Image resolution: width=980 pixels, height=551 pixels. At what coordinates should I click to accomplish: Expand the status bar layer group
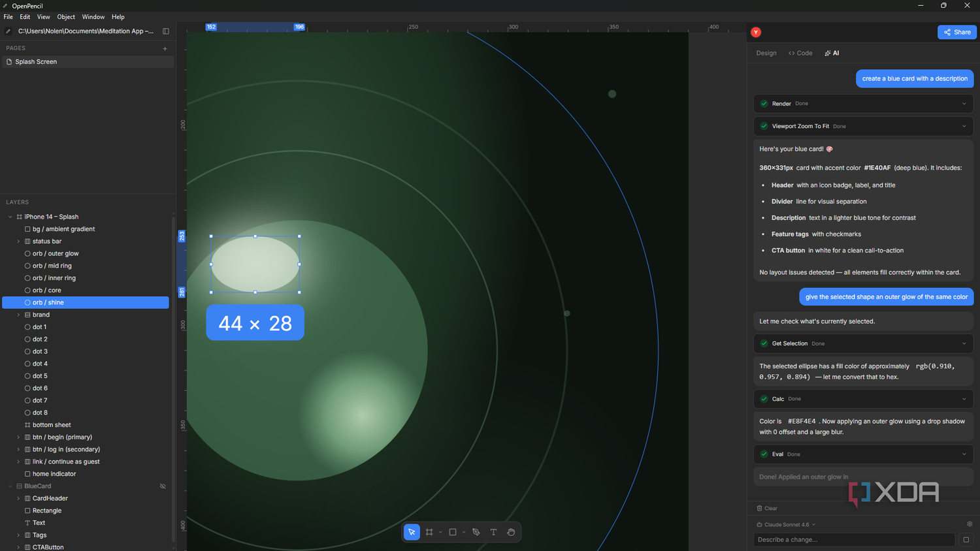(18, 242)
